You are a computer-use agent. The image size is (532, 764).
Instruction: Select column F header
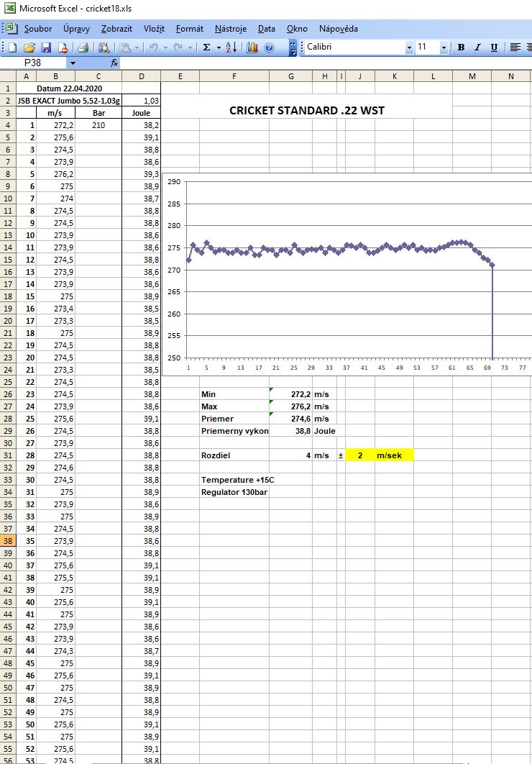(234, 76)
